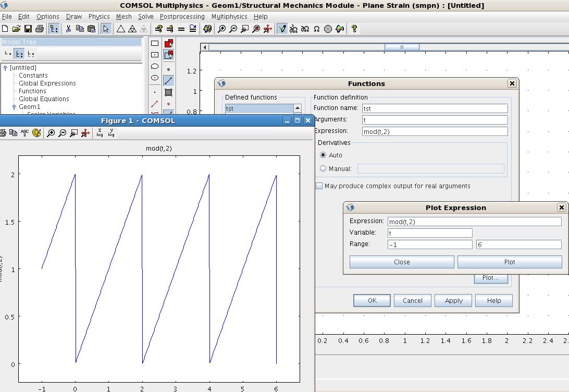Toggle the inspect tree view button

pyautogui.click(x=31, y=54)
